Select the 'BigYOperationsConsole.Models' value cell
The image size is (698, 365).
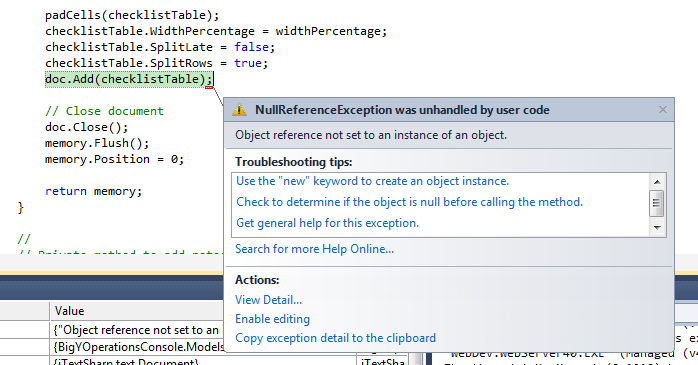click(x=136, y=347)
